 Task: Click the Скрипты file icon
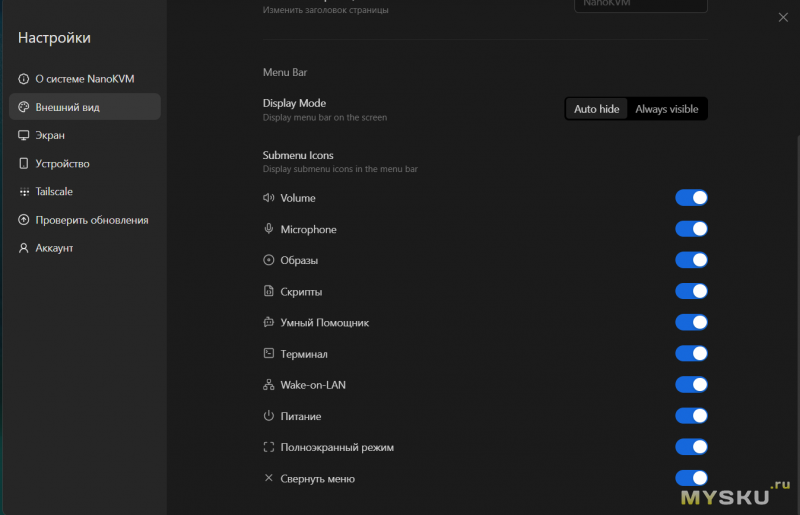[268, 291]
